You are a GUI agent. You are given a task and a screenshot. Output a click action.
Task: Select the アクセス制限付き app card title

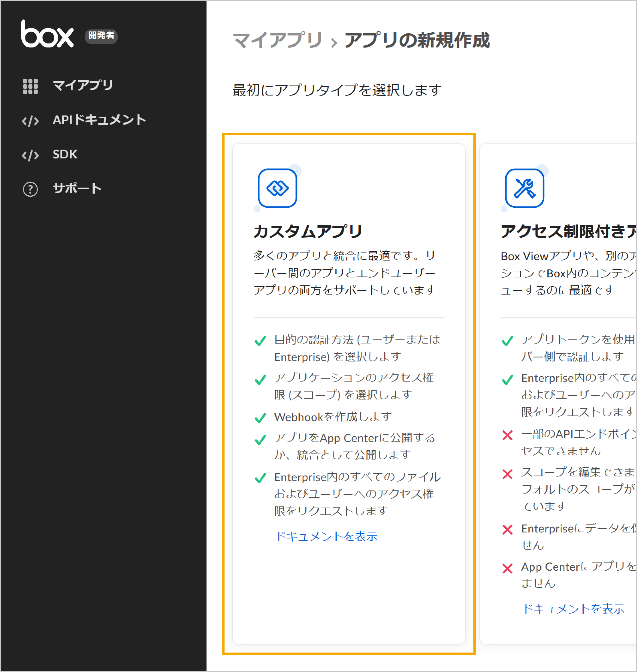click(568, 231)
